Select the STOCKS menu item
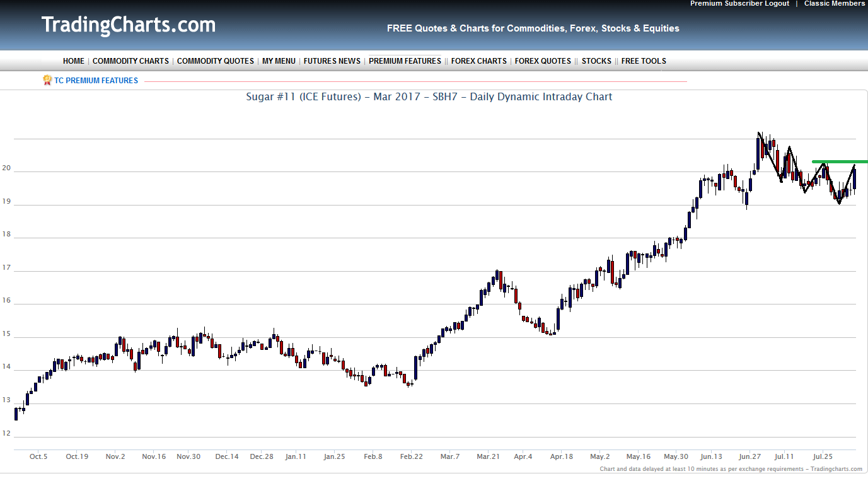The width and height of the screenshot is (868, 493). [596, 61]
